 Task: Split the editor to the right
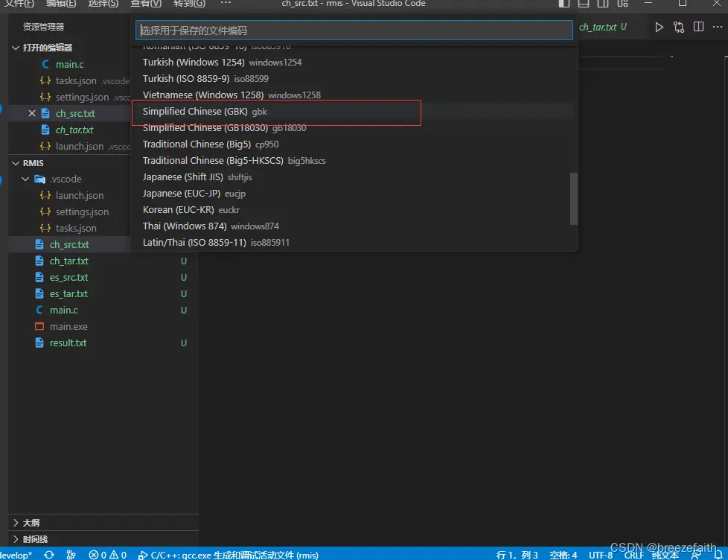pos(698,27)
